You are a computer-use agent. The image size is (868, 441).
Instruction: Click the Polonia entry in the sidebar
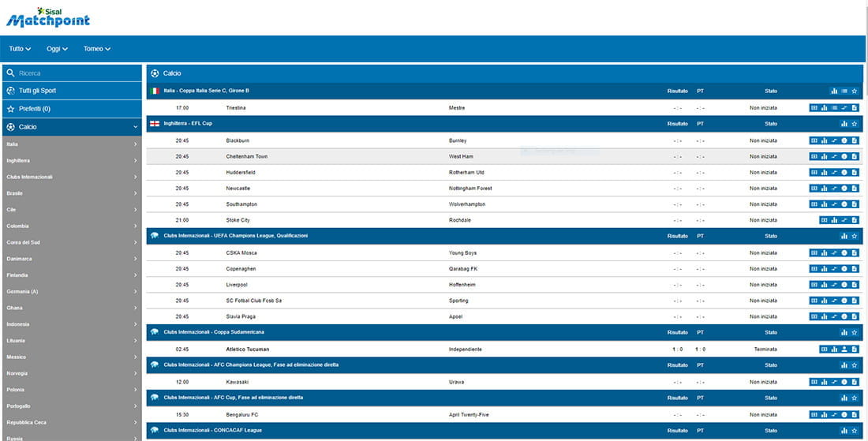pyautogui.click(x=72, y=390)
